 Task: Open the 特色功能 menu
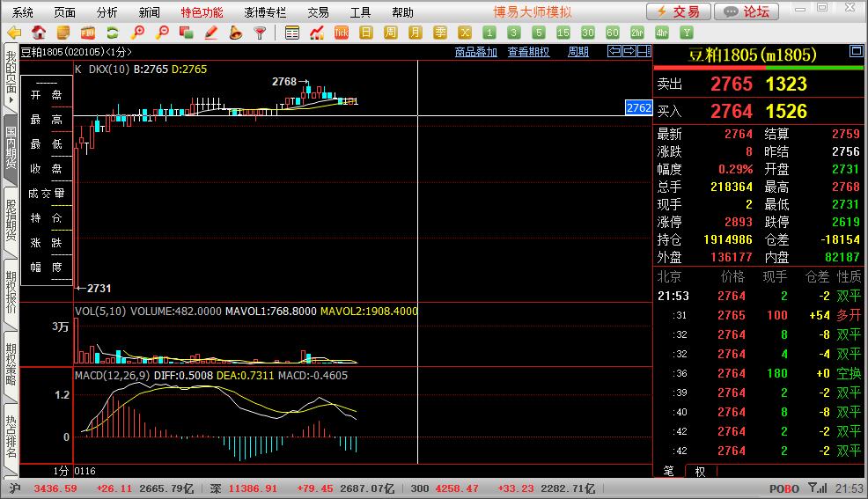pos(202,12)
